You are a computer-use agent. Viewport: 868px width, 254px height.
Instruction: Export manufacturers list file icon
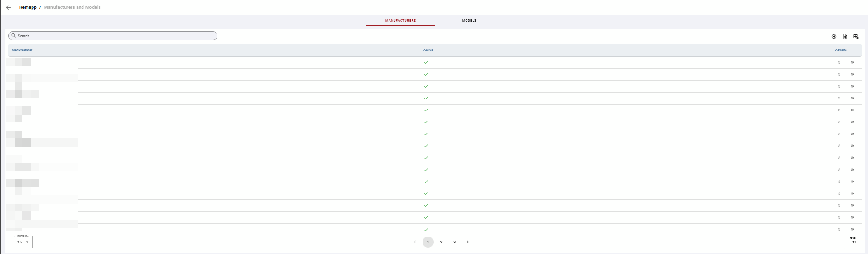coord(845,36)
